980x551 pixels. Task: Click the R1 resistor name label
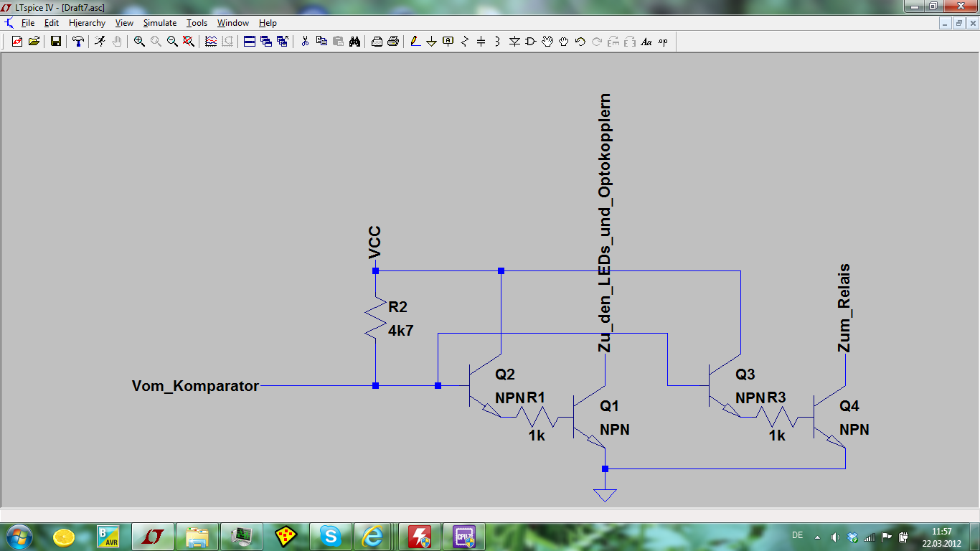pos(537,397)
